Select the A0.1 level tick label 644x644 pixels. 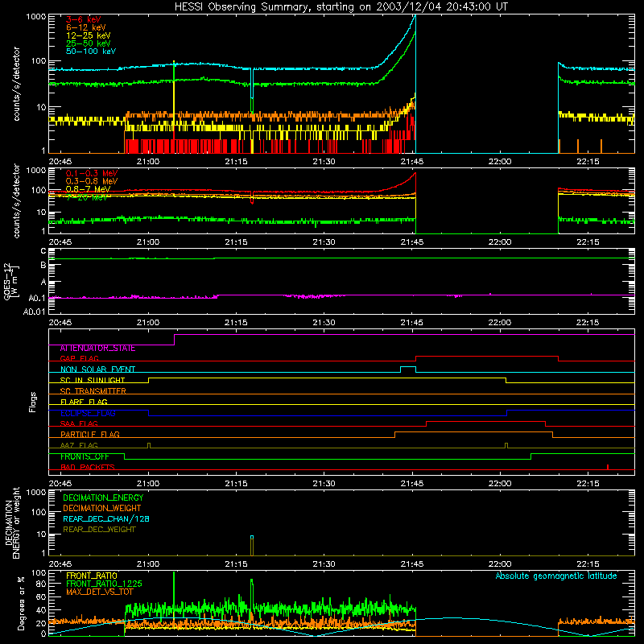pos(36,298)
